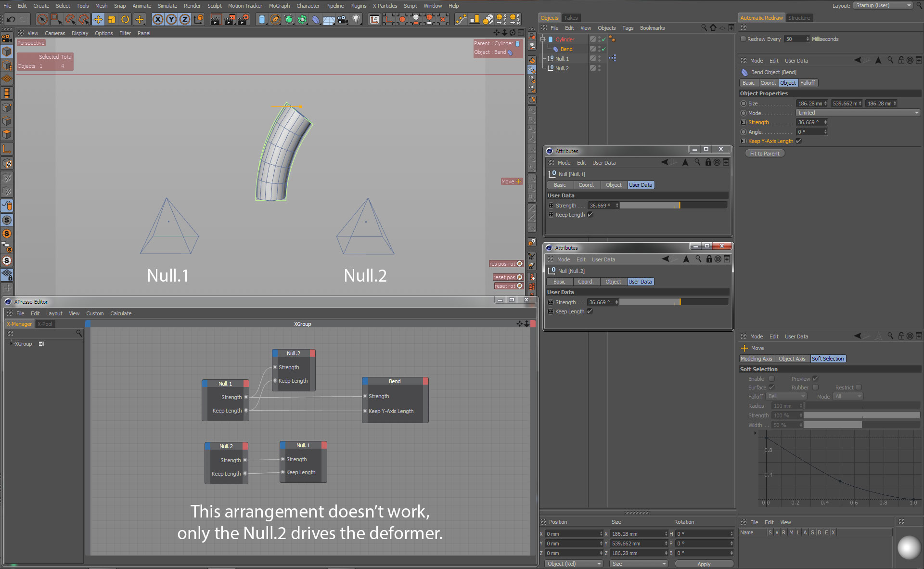Add a camera object icon
The height and width of the screenshot is (569, 924).
[x=343, y=19]
